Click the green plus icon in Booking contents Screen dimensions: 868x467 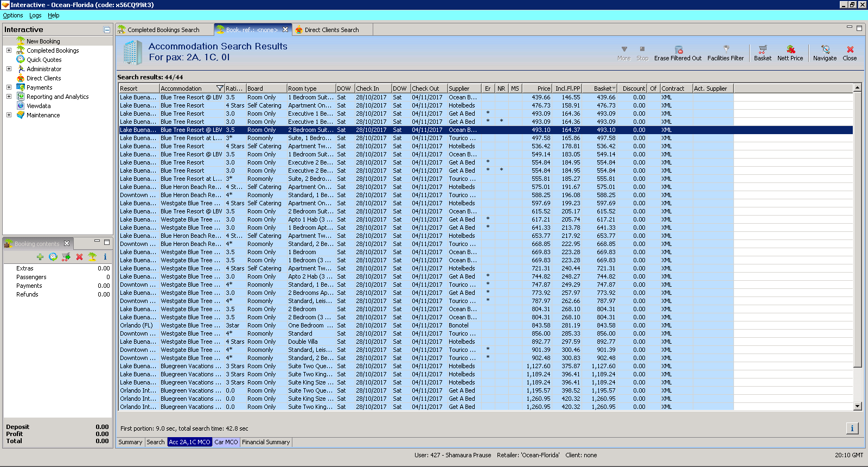click(40, 257)
